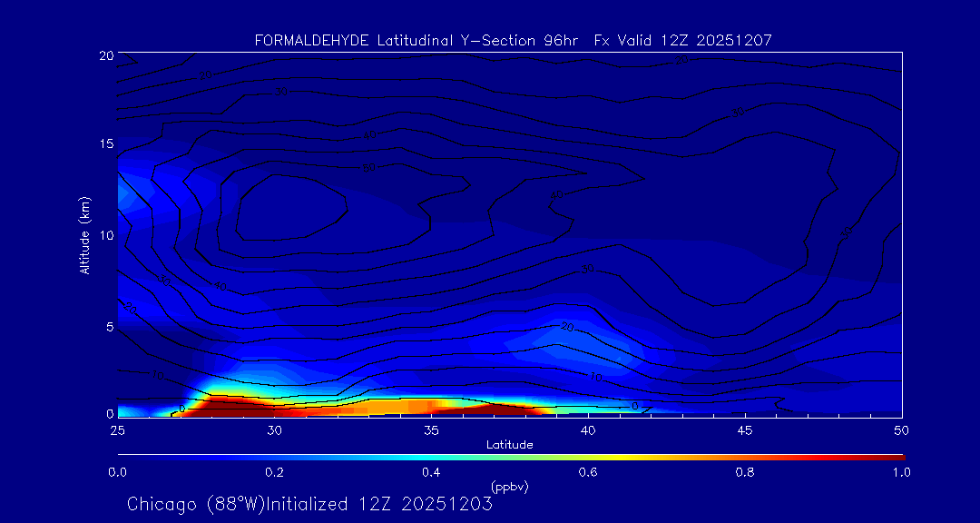Select the latitude axis tick label 30
Screen dimensions: 980x523
(274, 430)
